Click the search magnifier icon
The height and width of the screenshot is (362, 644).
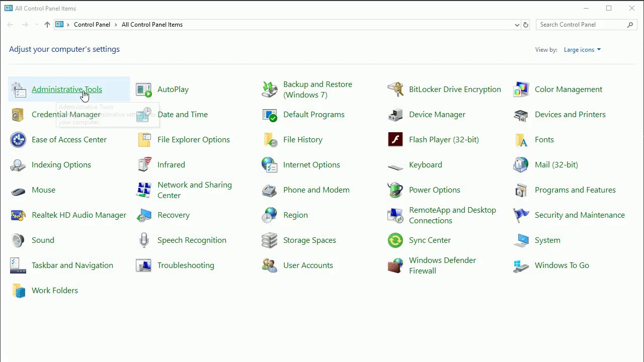click(630, 25)
